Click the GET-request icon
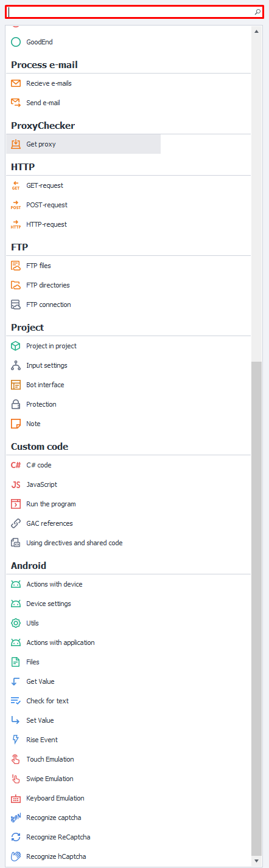The width and height of the screenshot is (269, 868). click(x=16, y=185)
